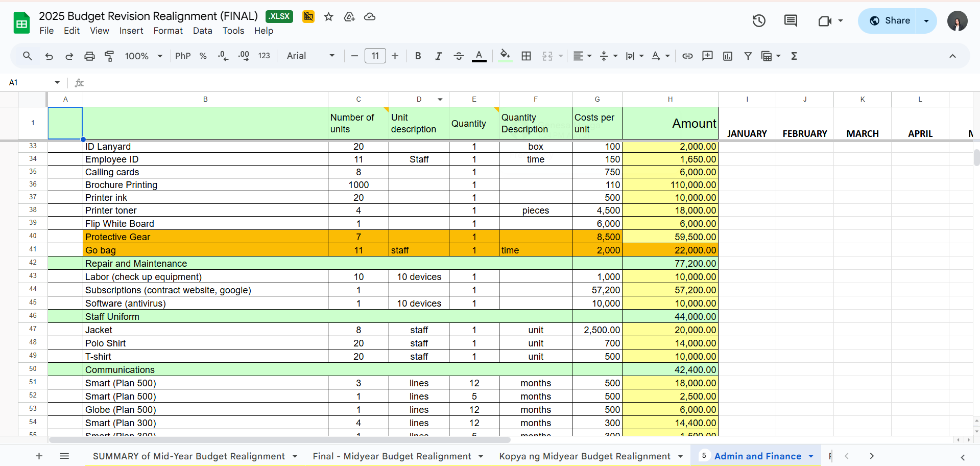Screen dimensions: 980x466
Task: Open the Format menu
Action: [168, 31]
